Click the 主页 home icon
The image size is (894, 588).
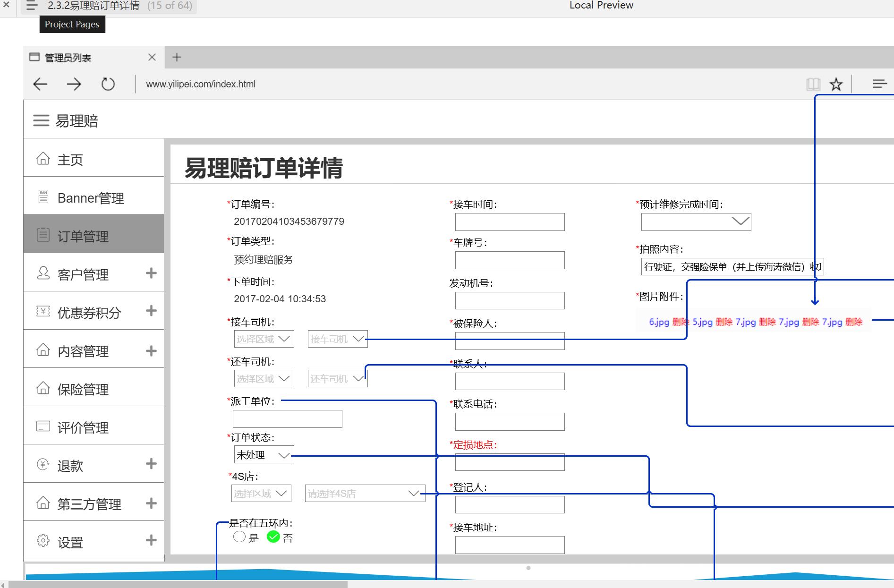pyautogui.click(x=43, y=158)
